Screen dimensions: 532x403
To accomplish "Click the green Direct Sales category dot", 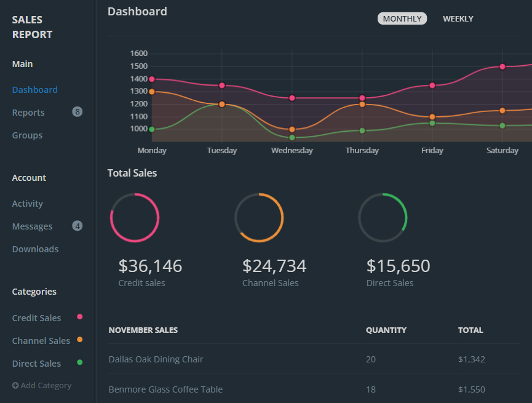I will point(79,362).
